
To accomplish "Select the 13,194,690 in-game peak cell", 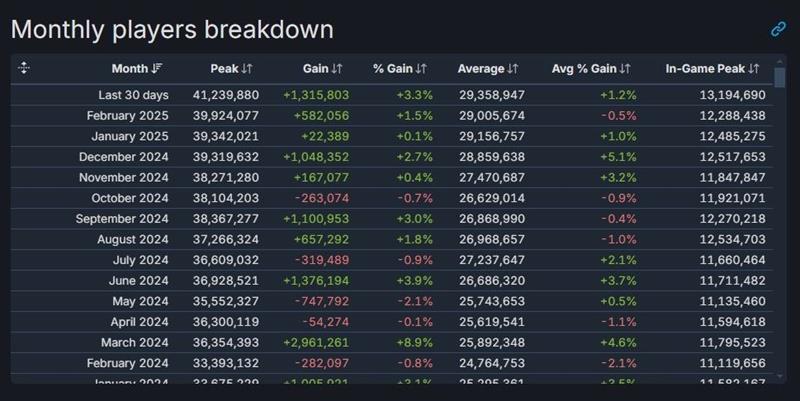I will [727, 95].
